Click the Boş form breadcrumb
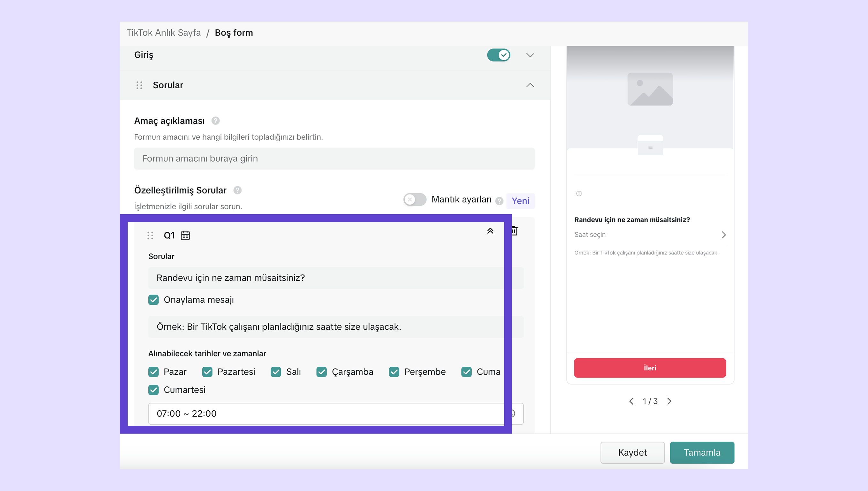The image size is (868, 491). pos(234,33)
